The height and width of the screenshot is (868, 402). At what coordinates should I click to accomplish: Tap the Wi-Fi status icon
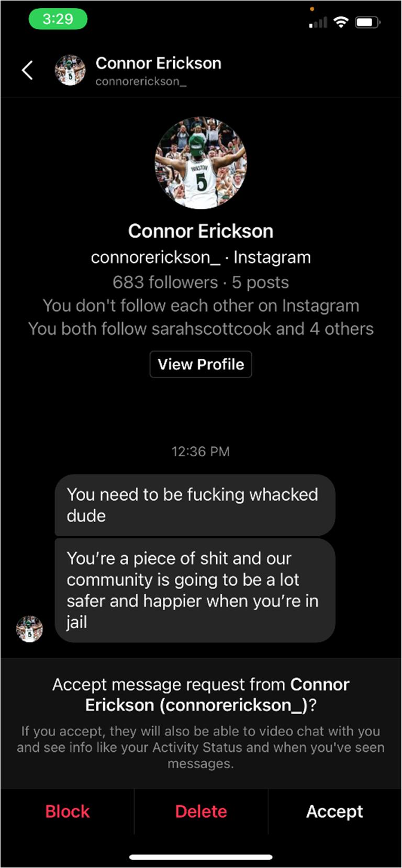(341, 21)
